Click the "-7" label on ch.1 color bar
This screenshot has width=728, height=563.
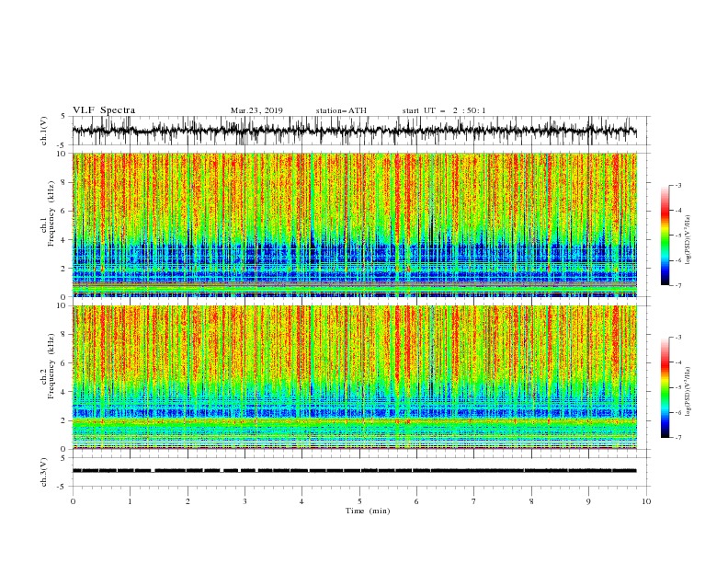[677, 285]
